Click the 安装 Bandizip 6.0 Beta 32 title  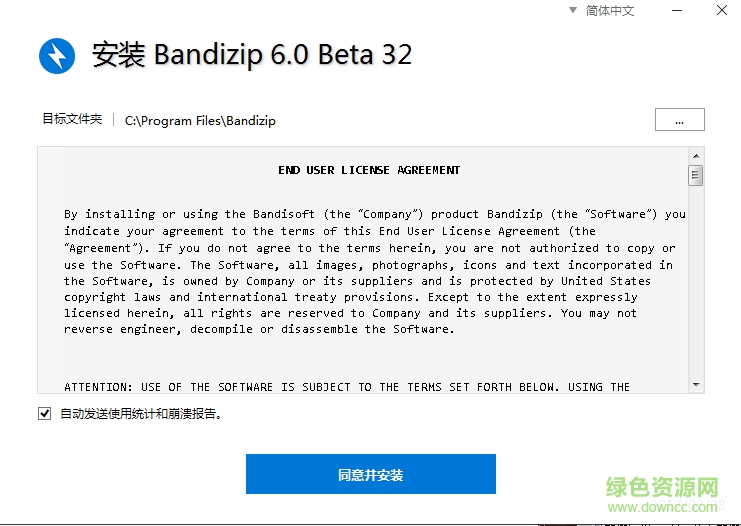click(251, 55)
